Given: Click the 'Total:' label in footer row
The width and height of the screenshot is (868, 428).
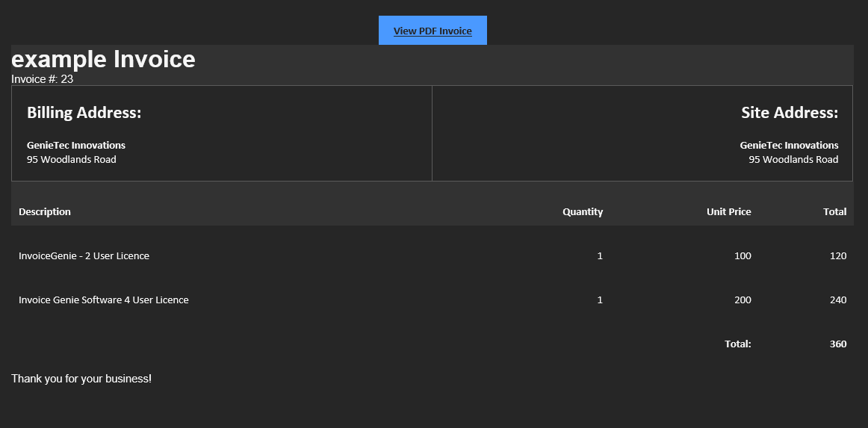Looking at the screenshot, I should (x=738, y=344).
